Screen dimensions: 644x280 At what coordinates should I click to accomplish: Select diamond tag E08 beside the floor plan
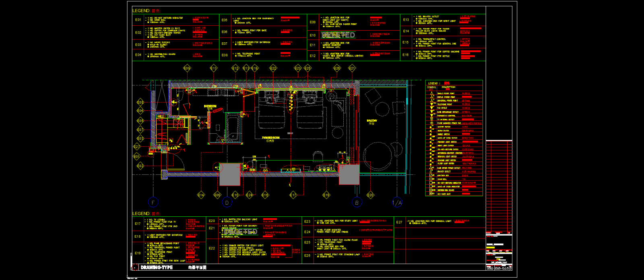pos(140,102)
